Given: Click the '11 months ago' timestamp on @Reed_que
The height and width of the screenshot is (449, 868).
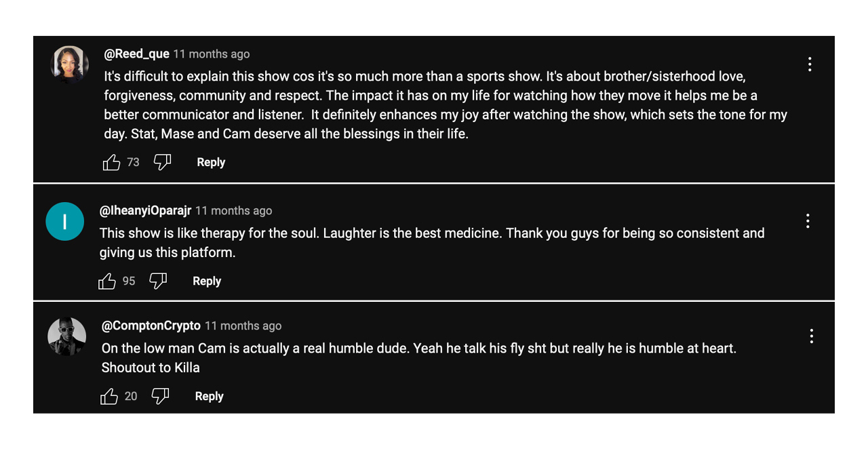Looking at the screenshot, I should 212,54.
